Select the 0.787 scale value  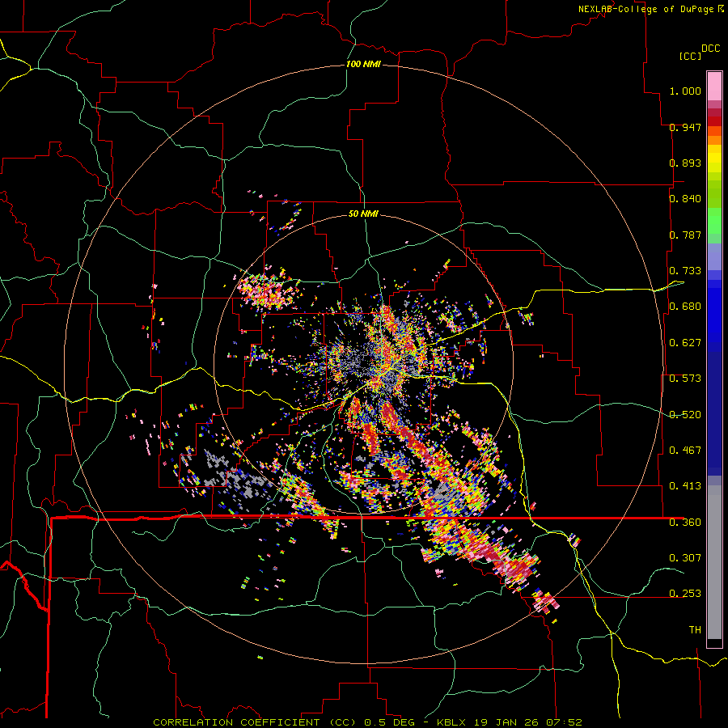685,235
